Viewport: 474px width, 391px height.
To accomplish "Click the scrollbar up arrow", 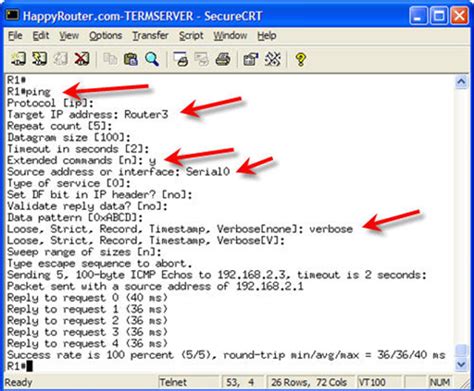I will point(461,82).
